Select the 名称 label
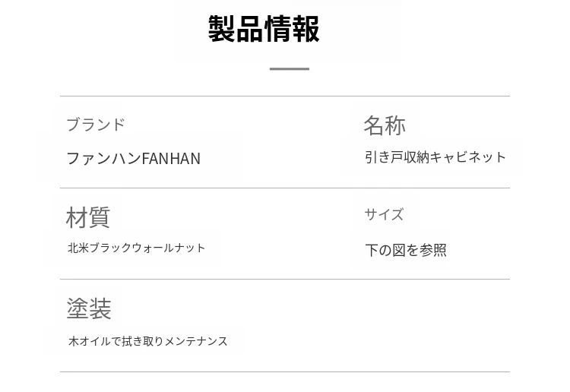This screenshot has height=392, width=570. 384,125
